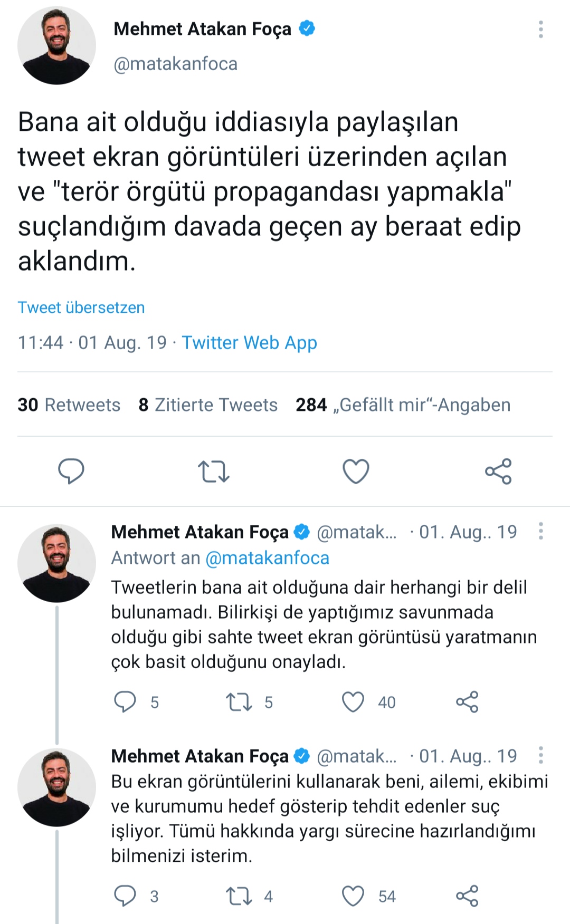Reply to the main tweet
Screen dimensions: 570x924
pyautogui.click(x=71, y=471)
